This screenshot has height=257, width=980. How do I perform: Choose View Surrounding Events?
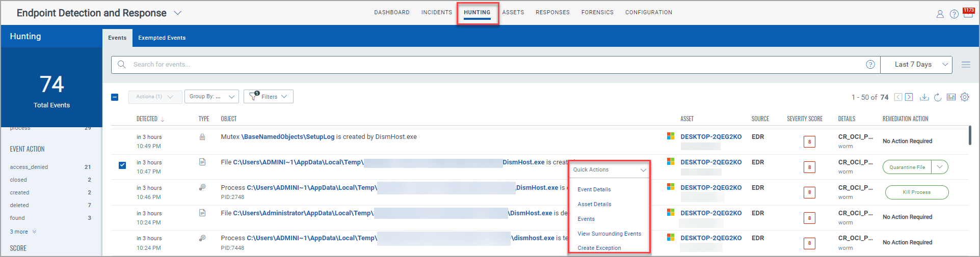(x=610, y=234)
